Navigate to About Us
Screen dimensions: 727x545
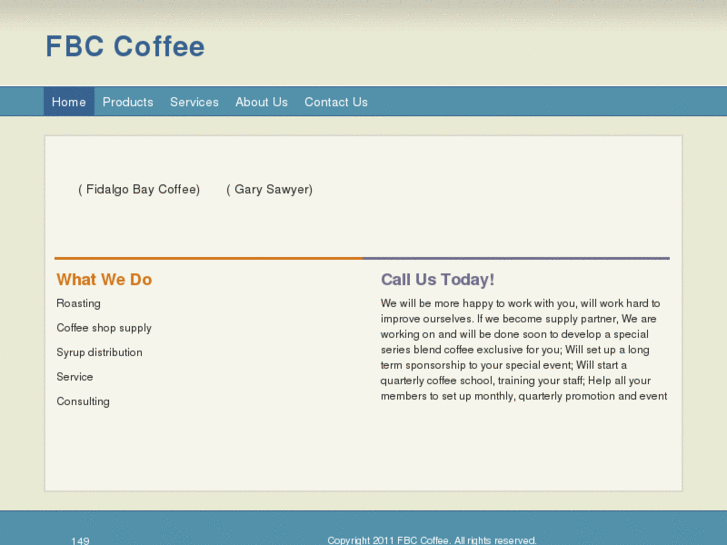(x=261, y=102)
